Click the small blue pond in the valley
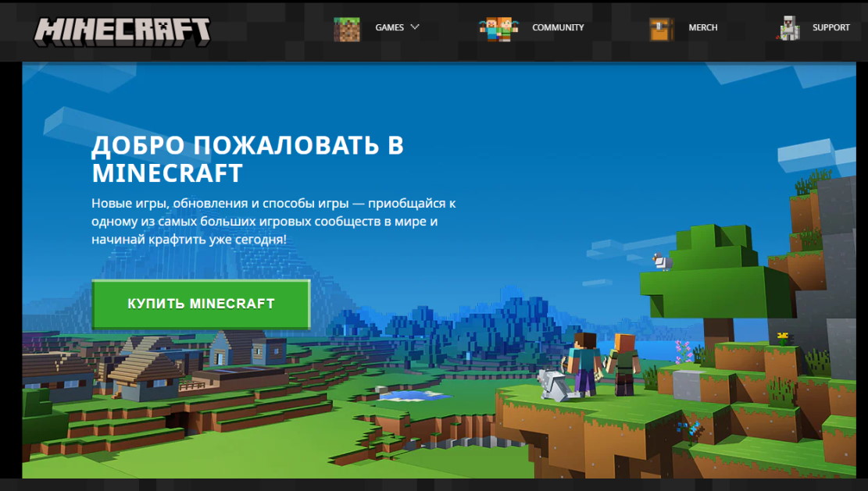The height and width of the screenshot is (491, 868). (413, 395)
